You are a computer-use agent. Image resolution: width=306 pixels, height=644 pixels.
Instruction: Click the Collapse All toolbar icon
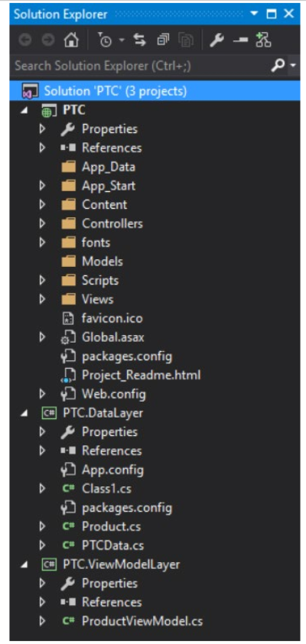(163, 41)
